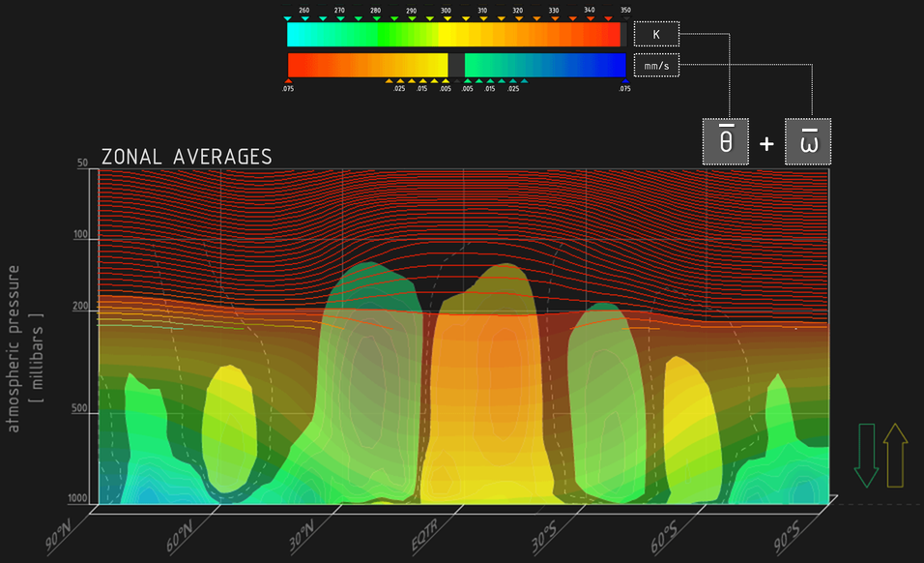Click the theta-bar potential temperature box

click(x=726, y=142)
